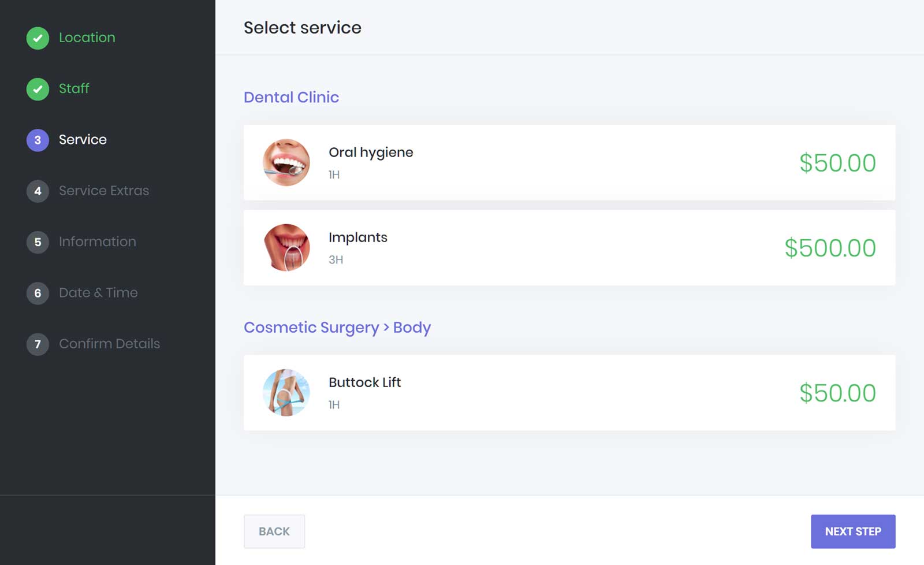This screenshot has height=565, width=924.
Task: Open the Date & Time step
Action: pyautogui.click(x=98, y=293)
